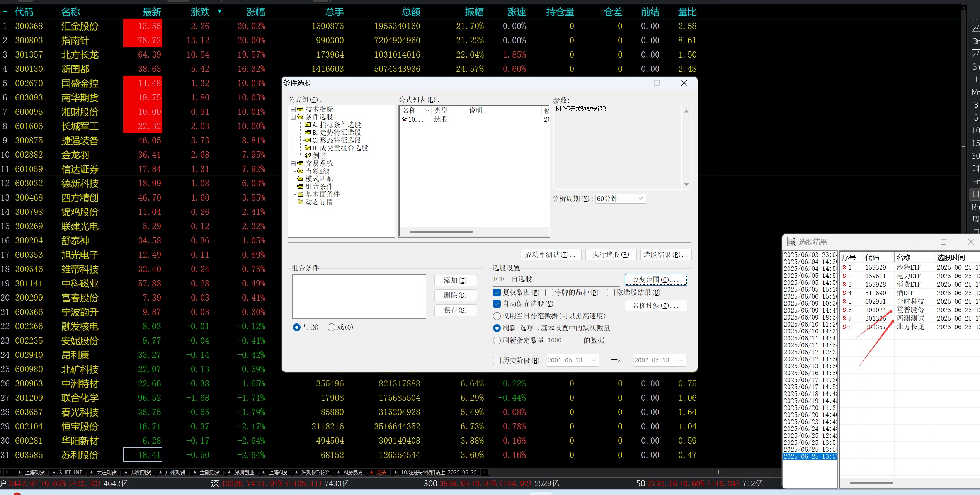Collapse the 条件选股 tree node
Screen dimensions: 980x495
coord(293,117)
